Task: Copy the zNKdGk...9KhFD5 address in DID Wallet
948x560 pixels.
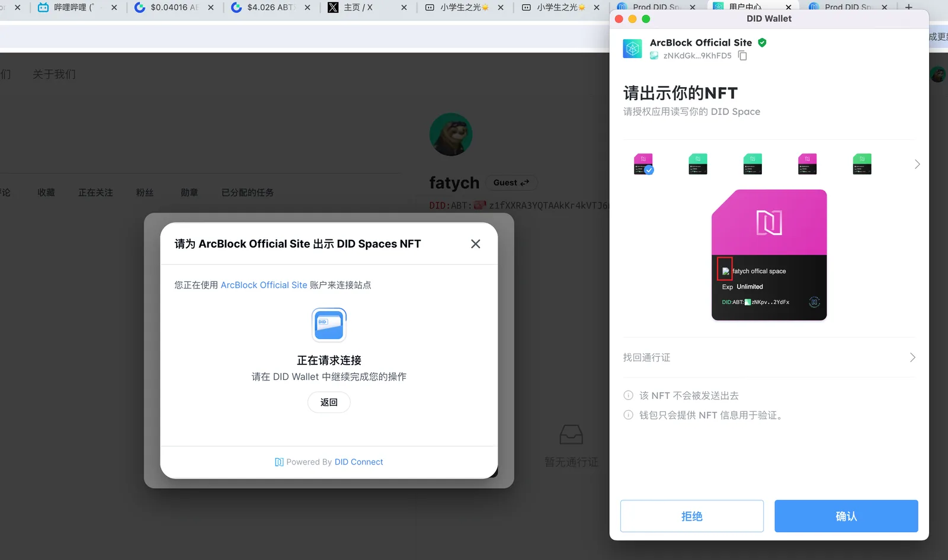Action: pyautogui.click(x=742, y=56)
